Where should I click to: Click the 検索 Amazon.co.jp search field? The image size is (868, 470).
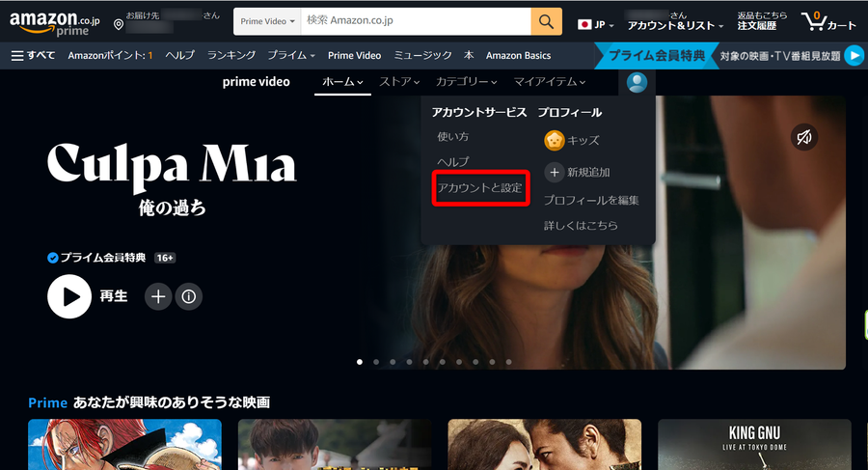point(416,21)
